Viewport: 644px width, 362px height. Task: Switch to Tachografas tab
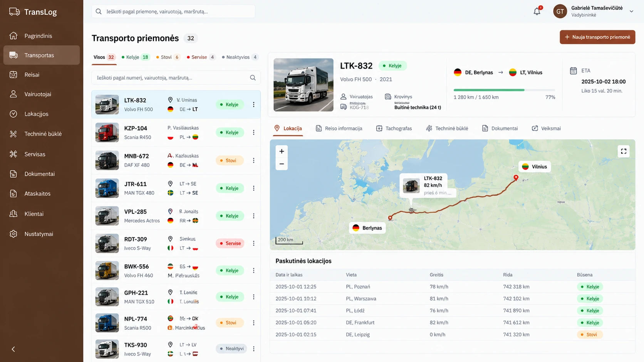click(394, 128)
